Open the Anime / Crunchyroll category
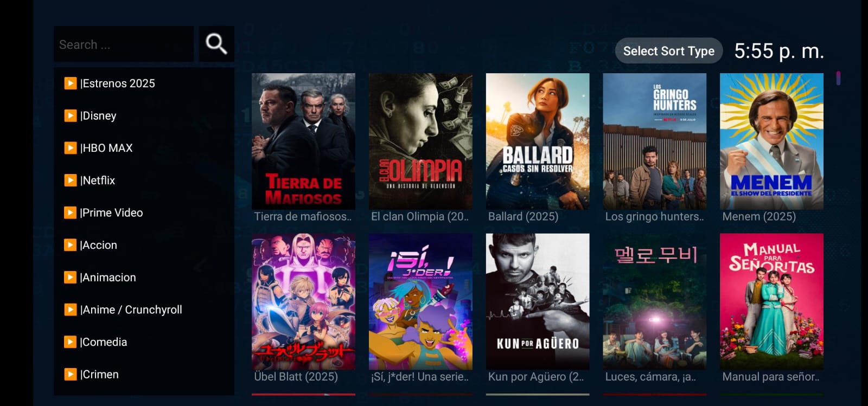This screenshot has height=406, width=868. tap(144, 310)
